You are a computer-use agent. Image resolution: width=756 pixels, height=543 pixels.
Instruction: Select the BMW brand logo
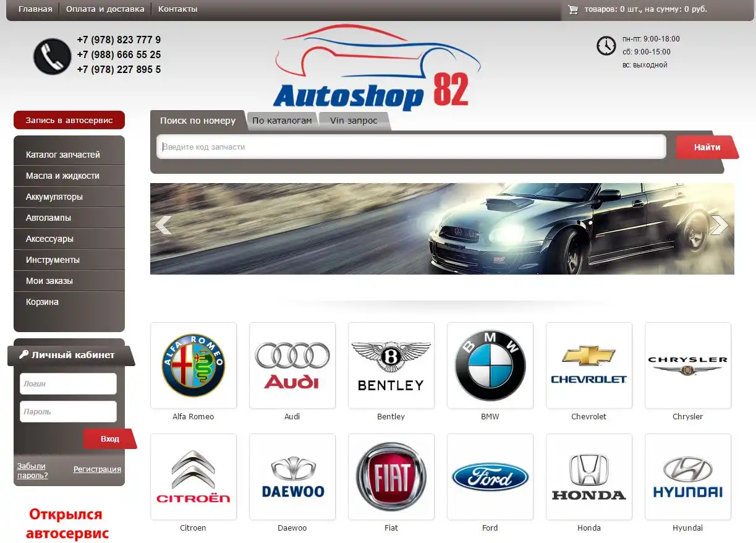pyautogui.click(x=490, y=365)
